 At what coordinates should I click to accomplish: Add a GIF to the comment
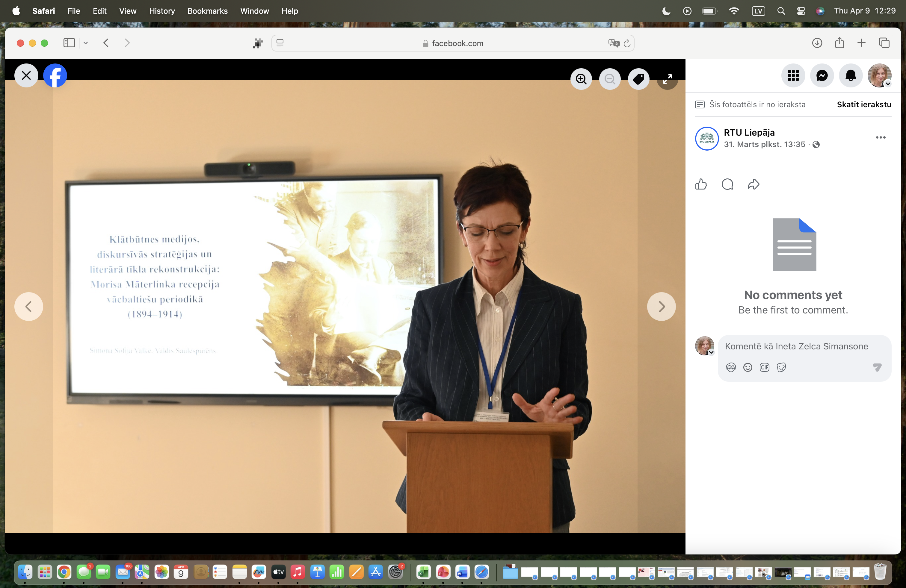click(764, 367)
